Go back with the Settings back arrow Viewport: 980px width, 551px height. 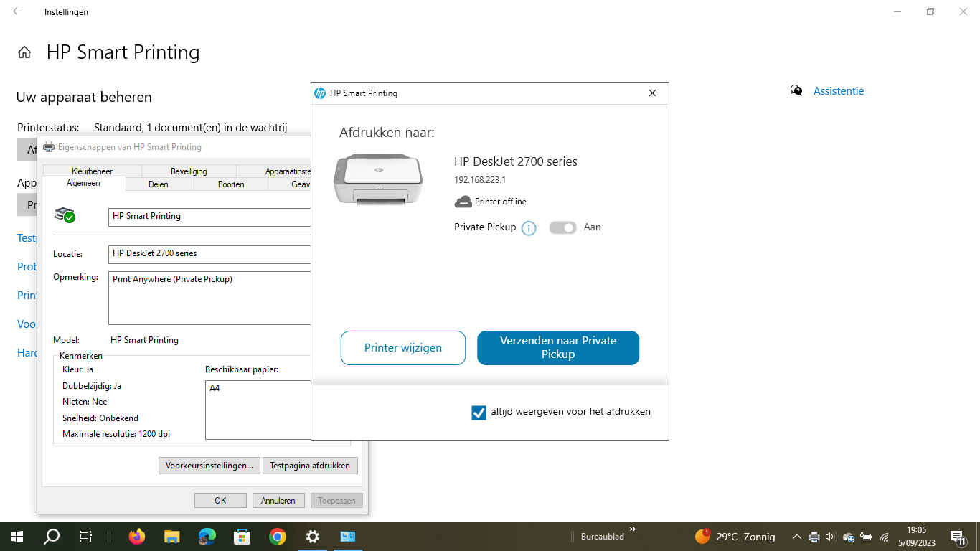[17, 11]
